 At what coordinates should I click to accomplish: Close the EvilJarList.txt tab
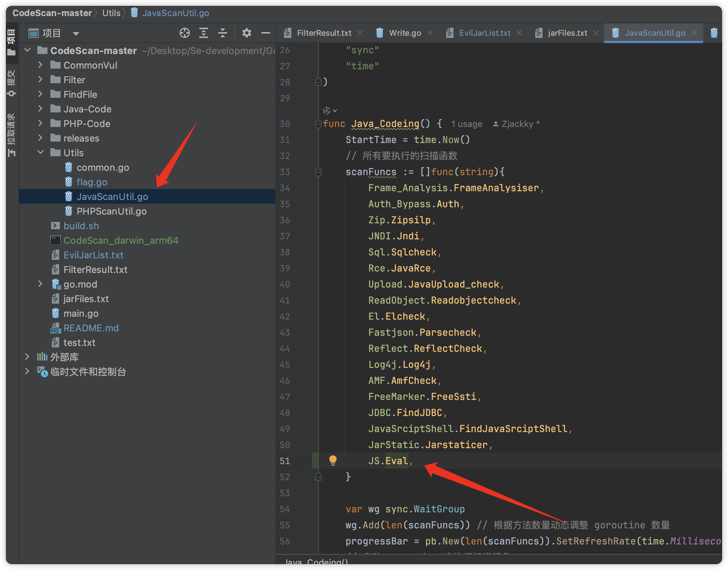[519, 33]
